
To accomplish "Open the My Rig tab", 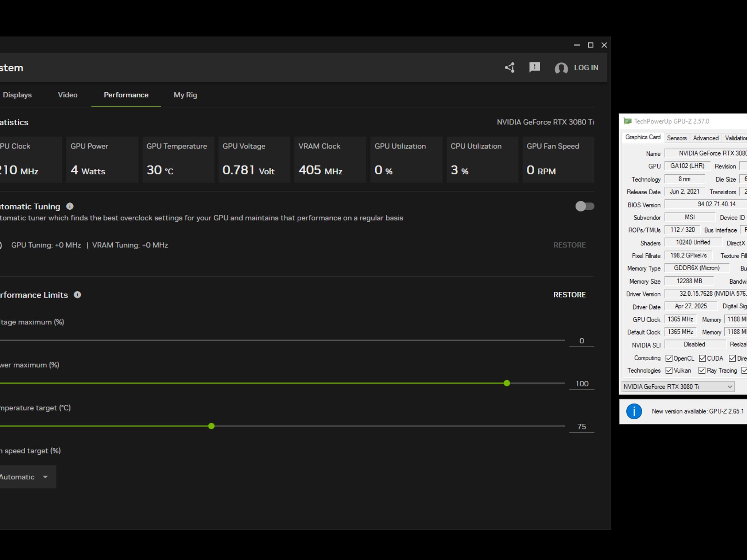I will pyautogui.click(x=185, y=95).
